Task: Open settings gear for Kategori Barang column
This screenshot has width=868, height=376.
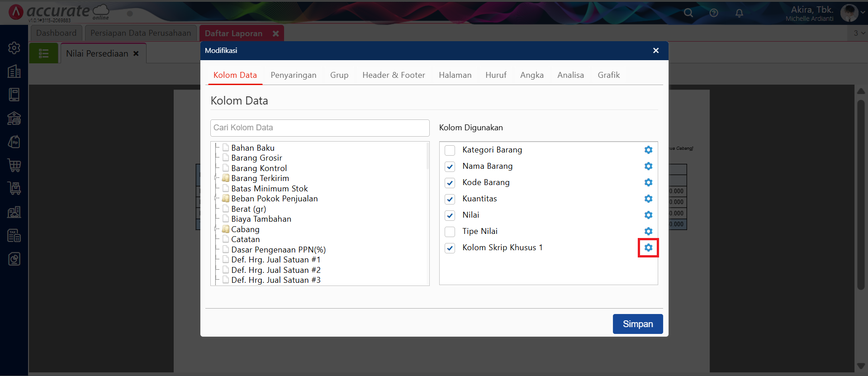Action: click(648, 150)
